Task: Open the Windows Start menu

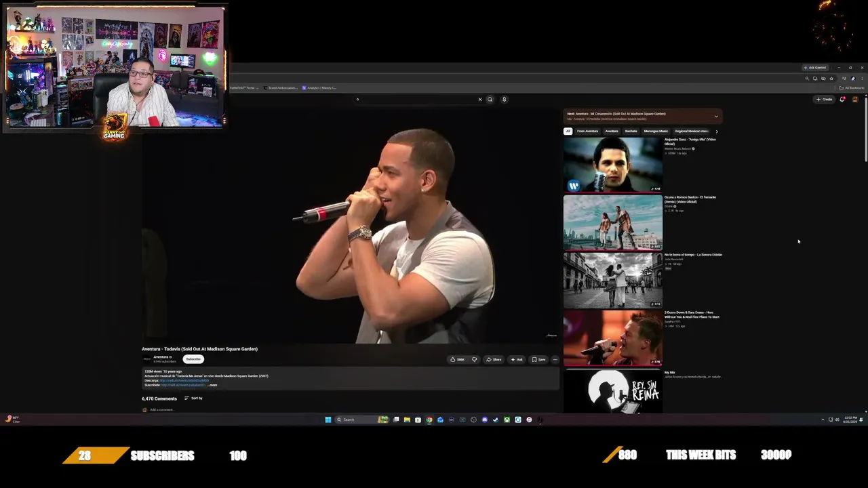Action: pyautogui.click(x=328, y=420)
